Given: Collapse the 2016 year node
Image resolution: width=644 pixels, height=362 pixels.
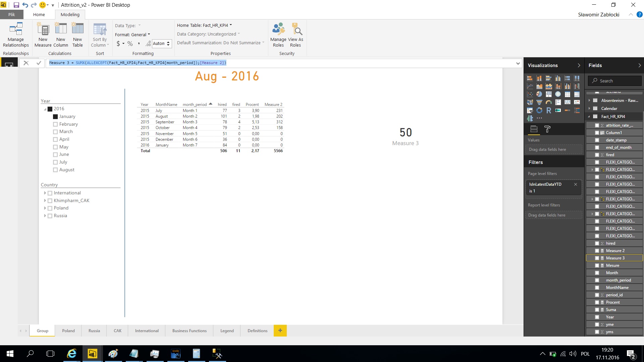Looking at the screenshot, I should click(45, 109).
